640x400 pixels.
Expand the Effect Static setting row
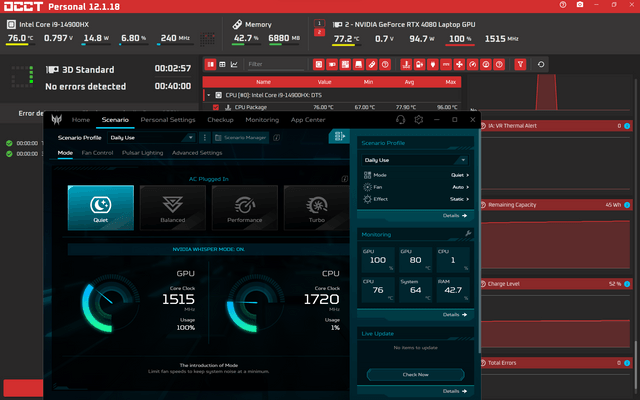pyautogui.click(x=416, y=199)
